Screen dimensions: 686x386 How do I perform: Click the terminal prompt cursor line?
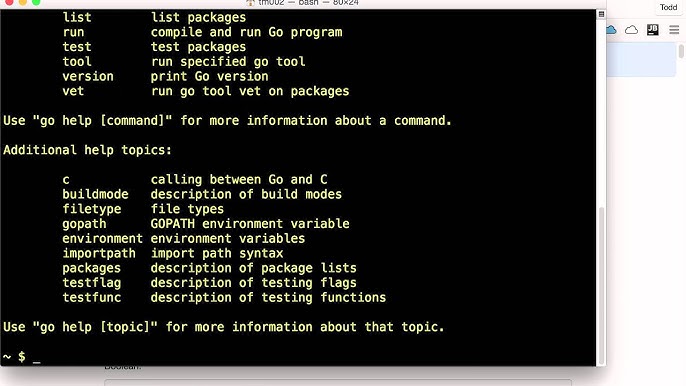point(22,357)
